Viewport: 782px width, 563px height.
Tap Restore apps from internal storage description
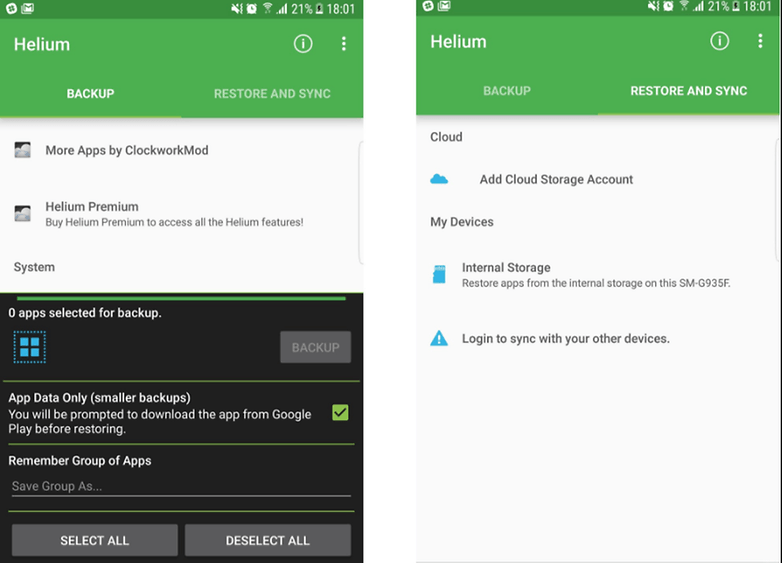coord(596,283)
